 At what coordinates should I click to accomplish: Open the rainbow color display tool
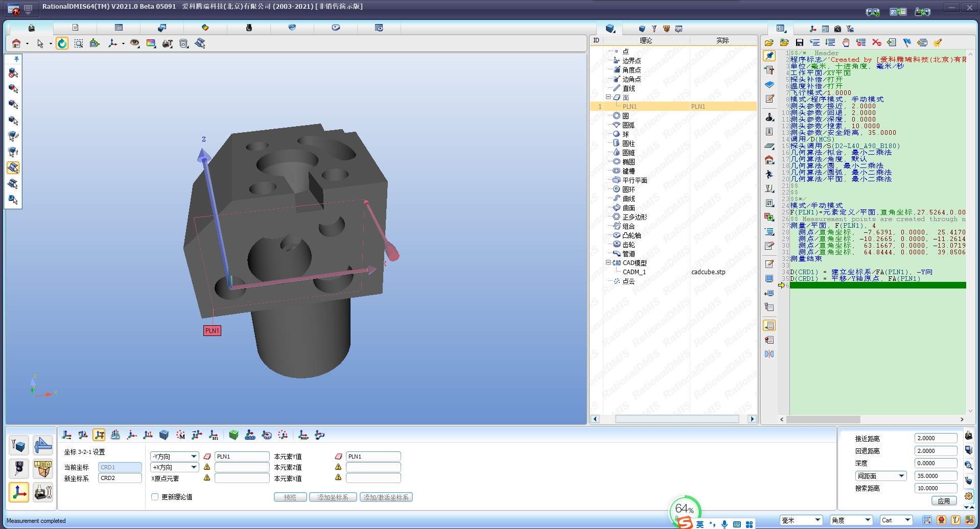coord(151,43)
